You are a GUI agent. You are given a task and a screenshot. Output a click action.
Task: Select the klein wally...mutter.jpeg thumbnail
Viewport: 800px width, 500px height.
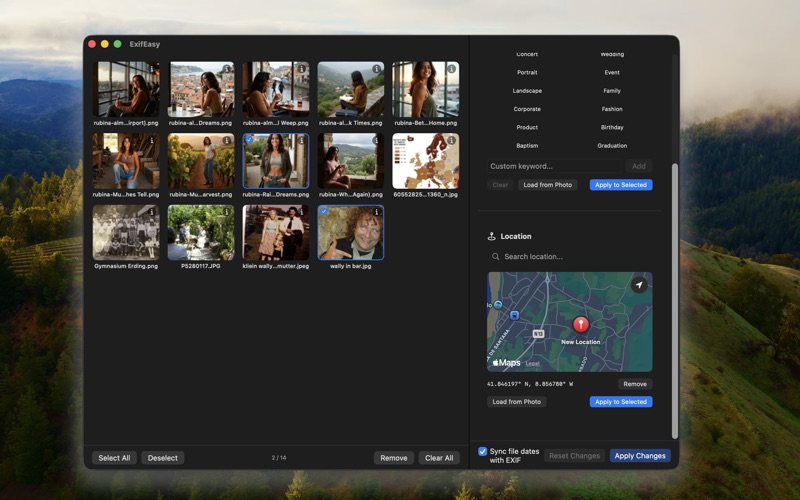276,233
